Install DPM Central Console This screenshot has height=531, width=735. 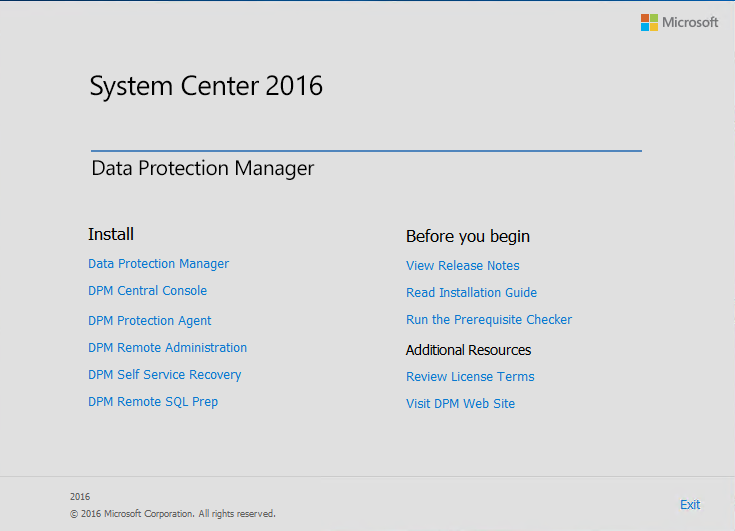[147, 291]
